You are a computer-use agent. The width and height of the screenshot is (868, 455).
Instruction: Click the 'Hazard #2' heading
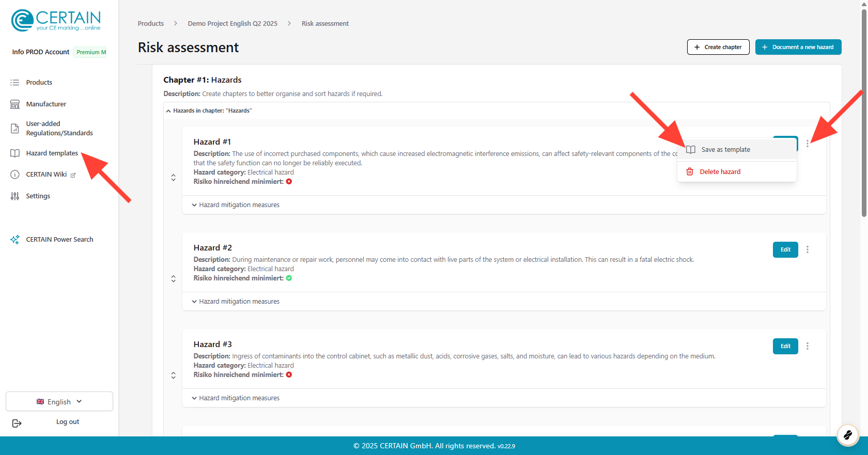pyautogui.click(x=213, y=248)
